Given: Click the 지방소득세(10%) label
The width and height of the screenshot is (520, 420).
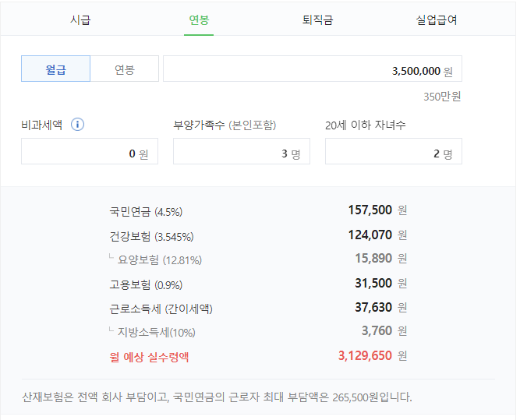Looking at the screenshot, I should point(157,332).
